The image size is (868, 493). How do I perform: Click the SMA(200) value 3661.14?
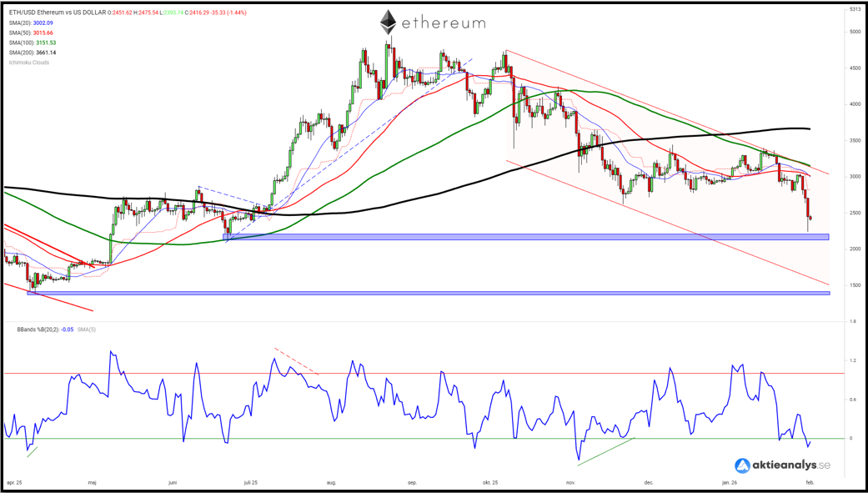(46, 53)
